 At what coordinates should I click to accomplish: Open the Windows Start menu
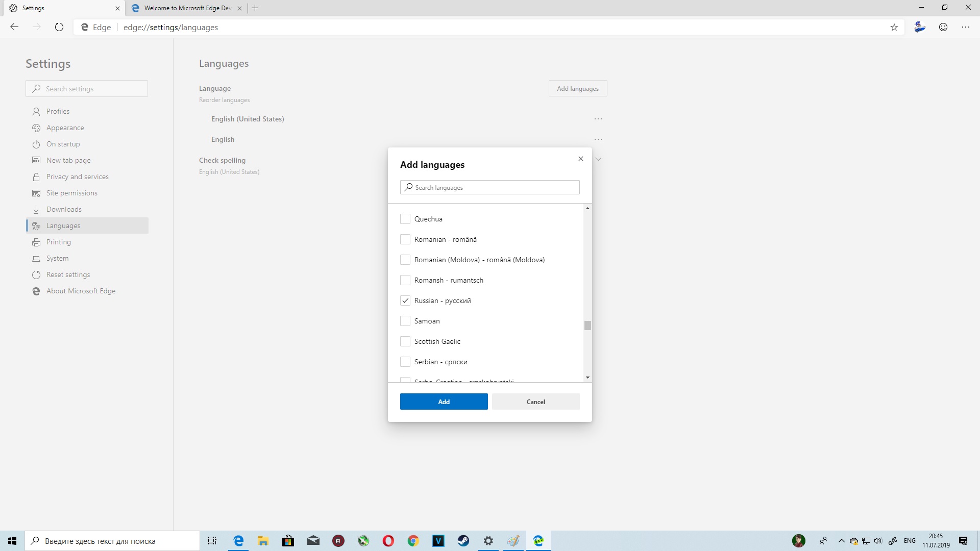12,541
